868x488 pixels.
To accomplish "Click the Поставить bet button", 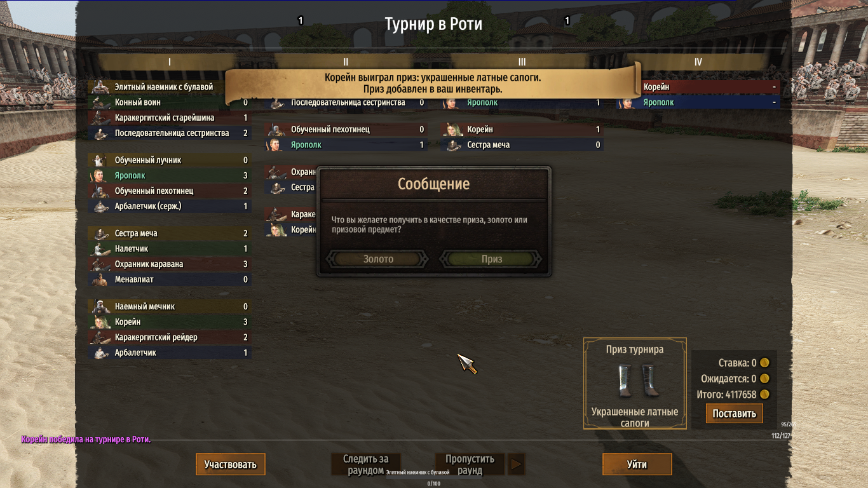I will tap(735, 414).
